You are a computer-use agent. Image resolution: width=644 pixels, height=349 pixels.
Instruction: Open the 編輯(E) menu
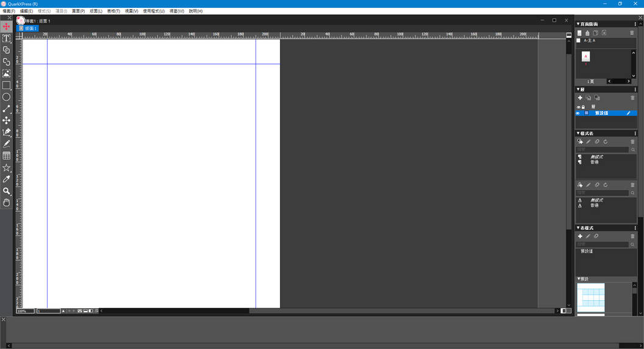pos(26,11)
